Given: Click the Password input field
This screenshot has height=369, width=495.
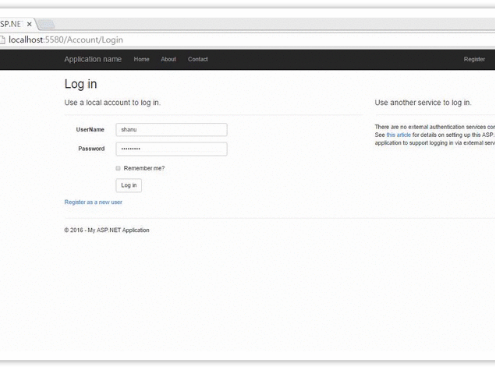Looking at the screenshot, I should pyautogui.click(x=172, y=149).
